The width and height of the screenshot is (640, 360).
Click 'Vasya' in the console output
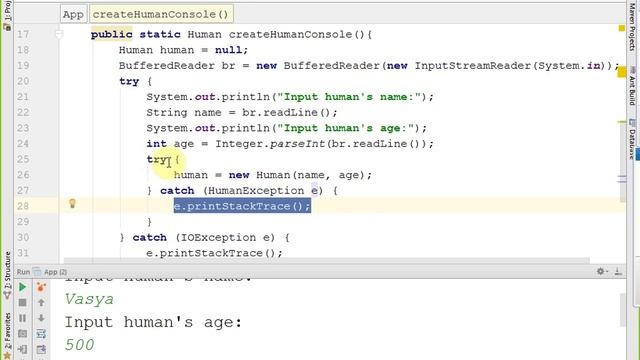point(89,299)
